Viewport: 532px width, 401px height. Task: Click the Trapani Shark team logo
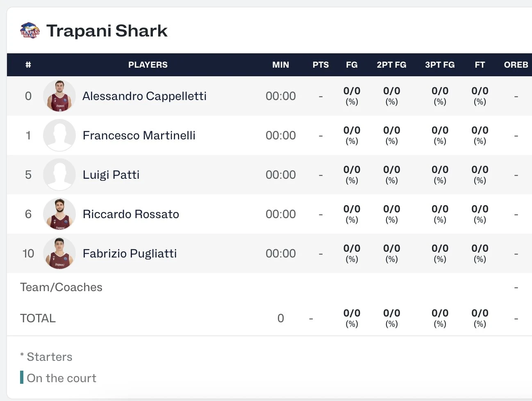pos(30,30)
